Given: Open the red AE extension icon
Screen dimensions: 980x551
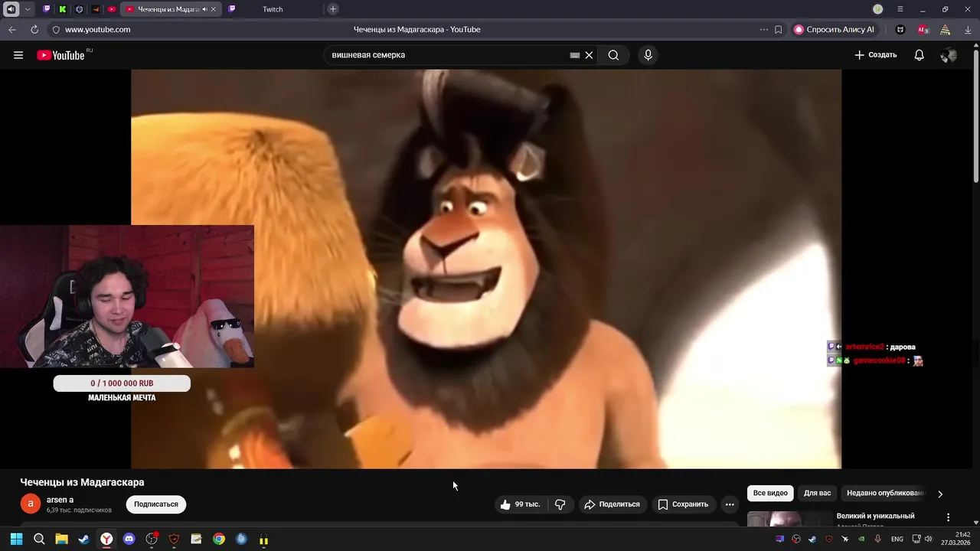Looking at the screenshot, I should [x=923, y=29].
